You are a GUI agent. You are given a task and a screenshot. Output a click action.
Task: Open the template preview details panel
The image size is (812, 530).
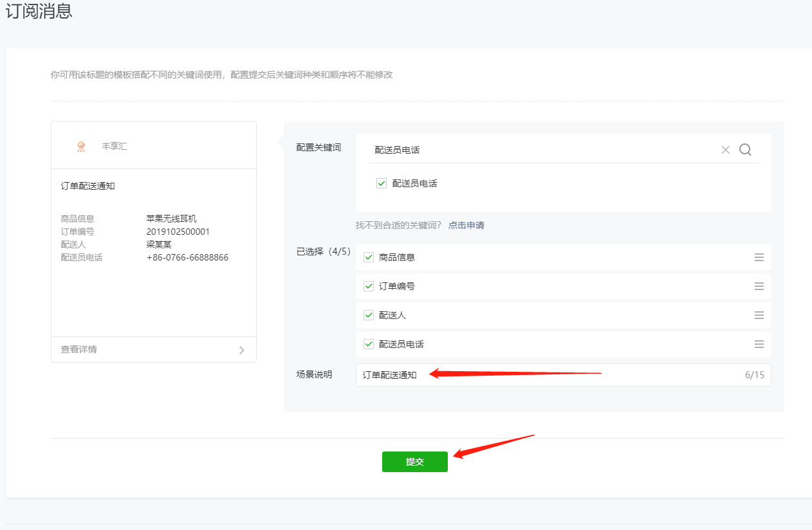(x=153, y=349)
